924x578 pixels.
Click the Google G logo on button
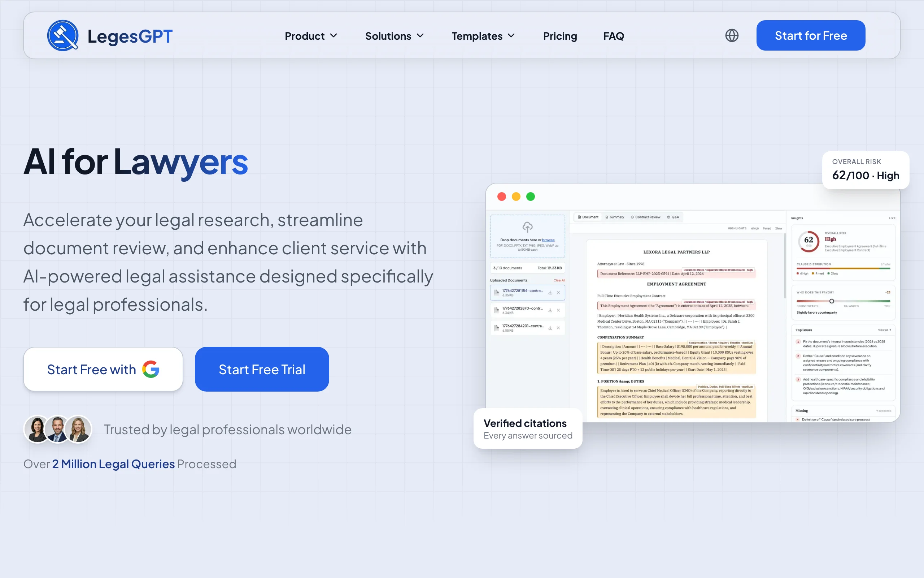pos(151,369)
